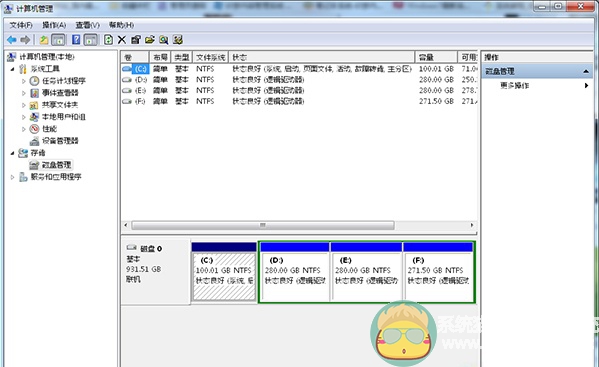Click the (C:) drive icon in volume list
This screenshot has width=599, height=367.
[x=127, y=69]
